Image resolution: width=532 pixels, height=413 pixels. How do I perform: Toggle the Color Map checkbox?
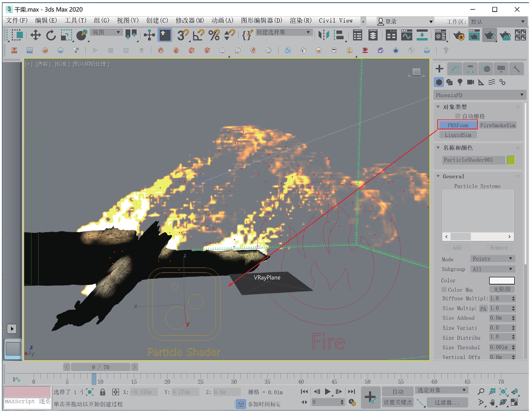click(444, 290)
